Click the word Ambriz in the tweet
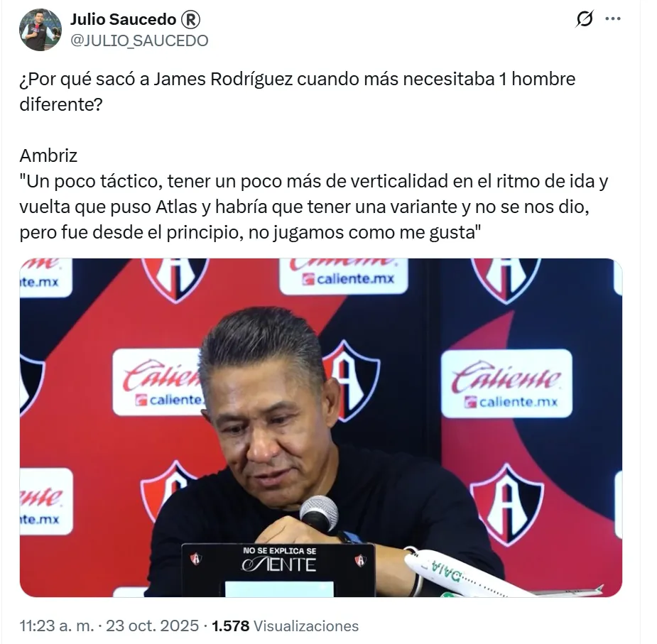Viewport: 657px width, 644px height. coord(48,156)
